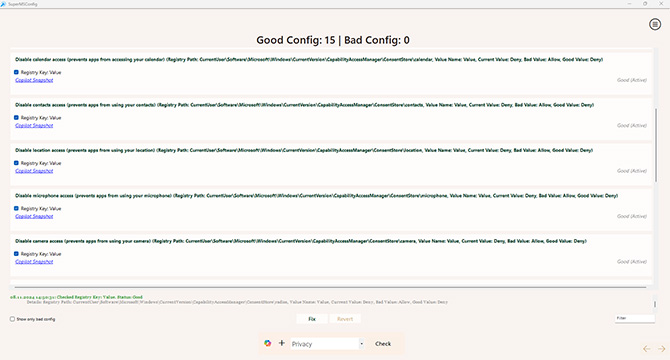
Task: Open Copilot Snapshot link for location access
Action: click(x=34, y=171)
